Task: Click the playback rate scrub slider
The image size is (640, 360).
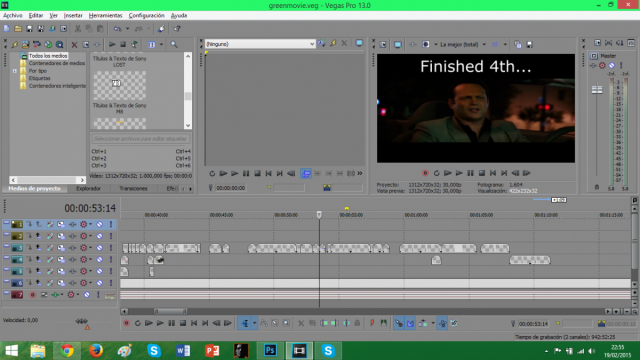Action: tap(81, 322)
